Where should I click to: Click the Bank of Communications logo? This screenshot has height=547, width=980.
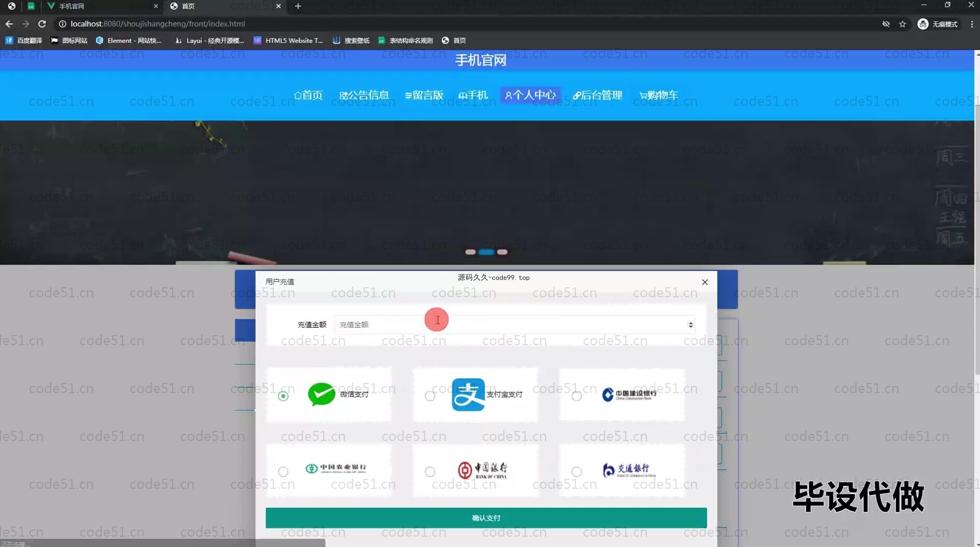click(x=629, y=470)
